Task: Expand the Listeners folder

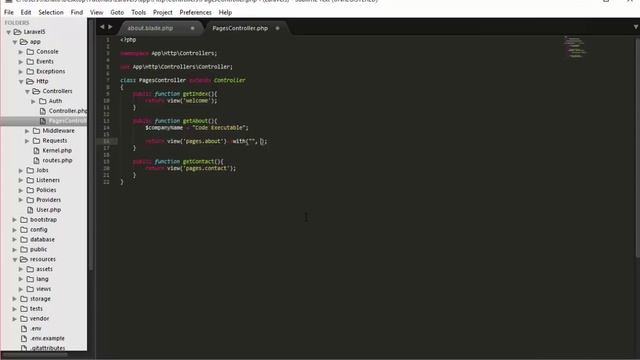Action: click(x=21, y=180)
